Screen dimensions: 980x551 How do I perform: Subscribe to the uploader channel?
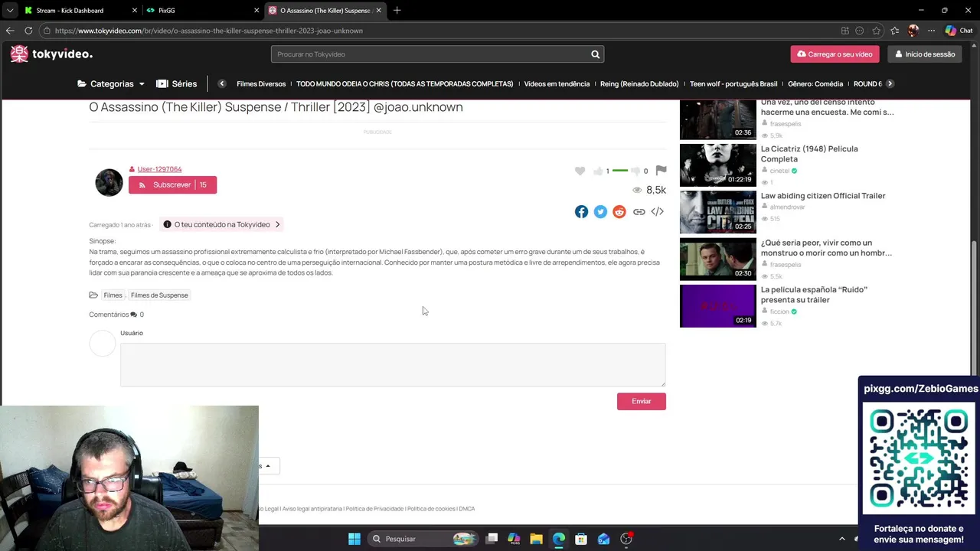[x=172, y=185]
